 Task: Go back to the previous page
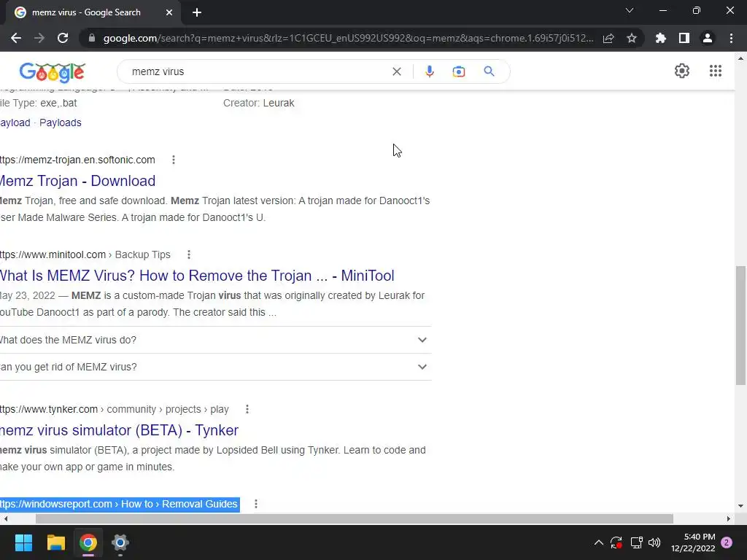pyautogui.click(x=16, y=38)
